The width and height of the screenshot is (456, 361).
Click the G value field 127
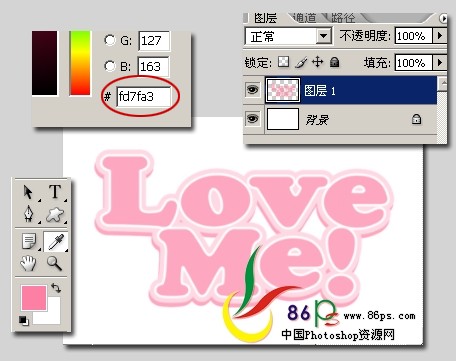(154, 41)
